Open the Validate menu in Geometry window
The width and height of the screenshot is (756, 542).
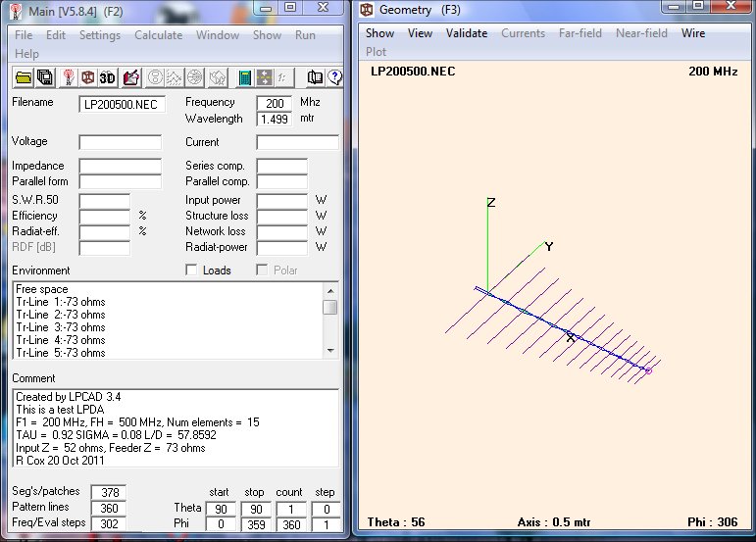(467, 33)
